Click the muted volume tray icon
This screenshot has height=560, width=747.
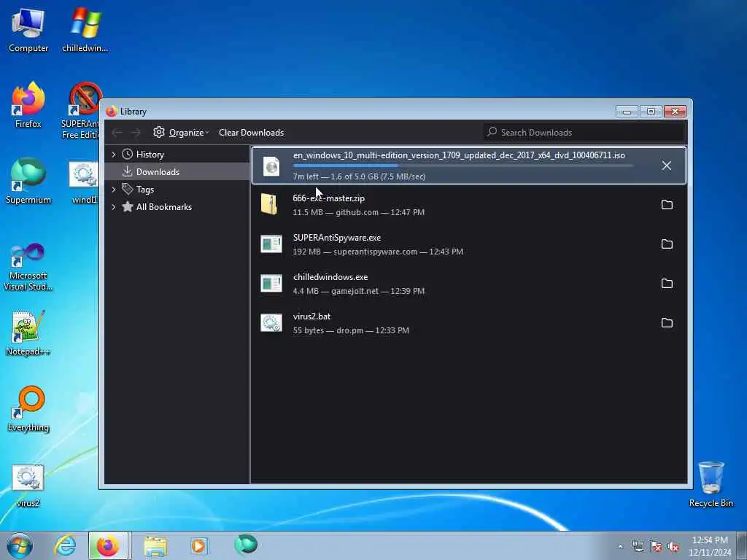coord(673,547)
